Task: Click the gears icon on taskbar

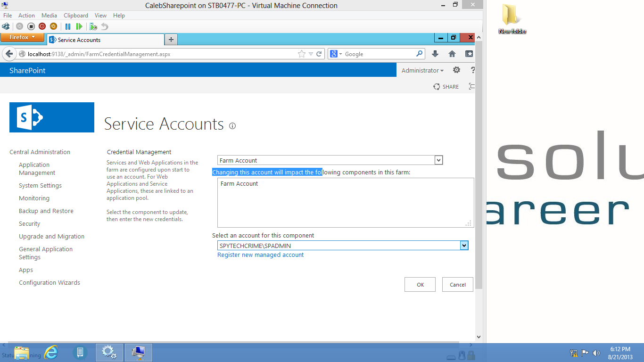Action: click(109, 352)
